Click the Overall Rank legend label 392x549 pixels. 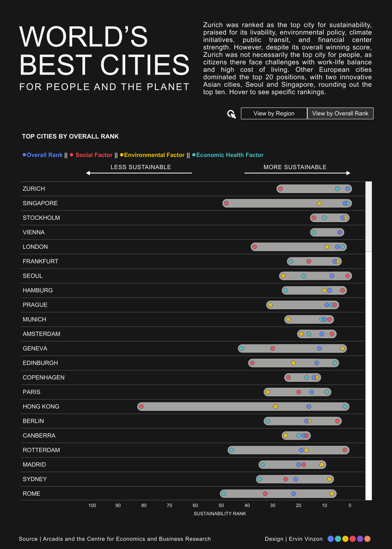coord(45,155)
